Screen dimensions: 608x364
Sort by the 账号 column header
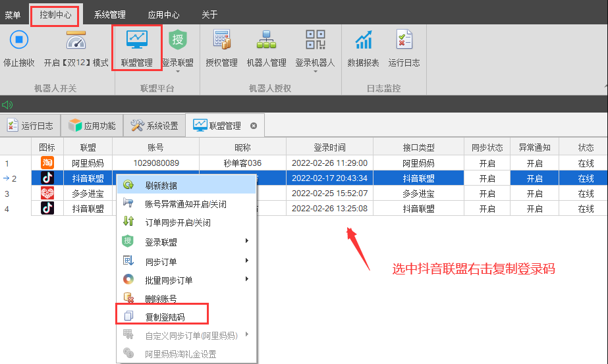coord(156,147)
